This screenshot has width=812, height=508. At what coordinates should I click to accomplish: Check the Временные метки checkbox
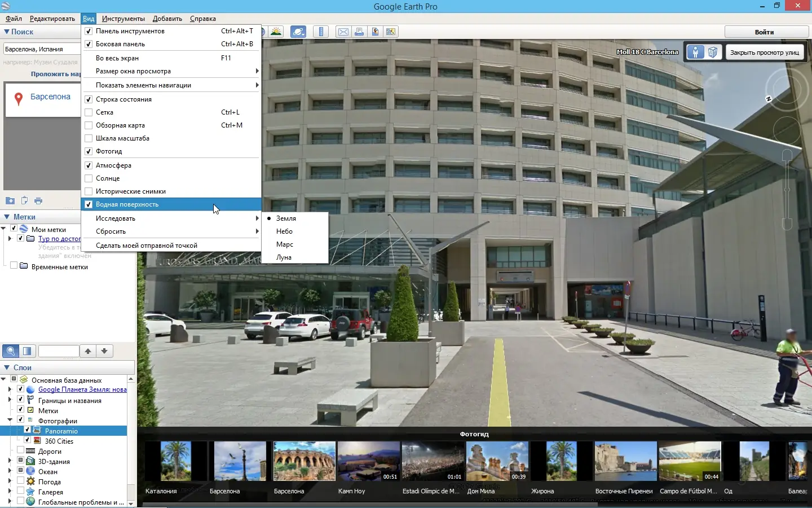tap(14, 266)
